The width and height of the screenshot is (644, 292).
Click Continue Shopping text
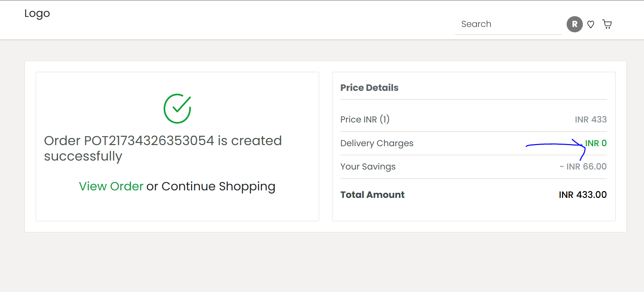[x=218, y=186]
